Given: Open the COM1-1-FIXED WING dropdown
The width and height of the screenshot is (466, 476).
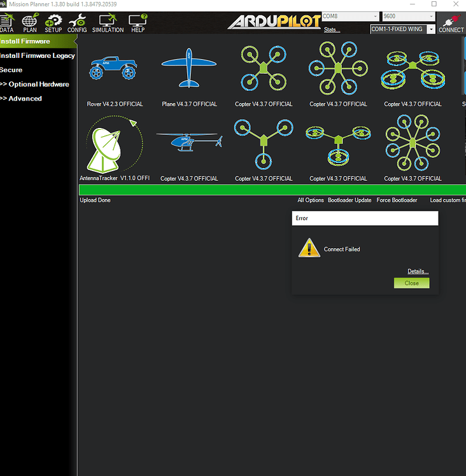Looking at the screenshot, I should click(x=403, y=29).
